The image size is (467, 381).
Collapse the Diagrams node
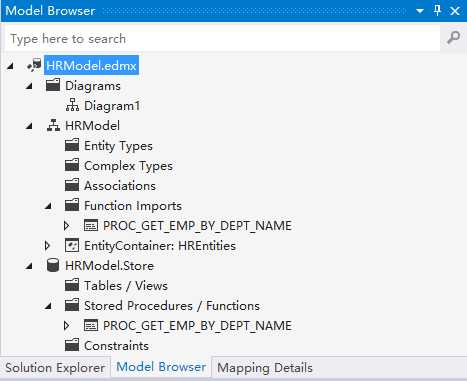pyautogui.click(x=29, y=86)
